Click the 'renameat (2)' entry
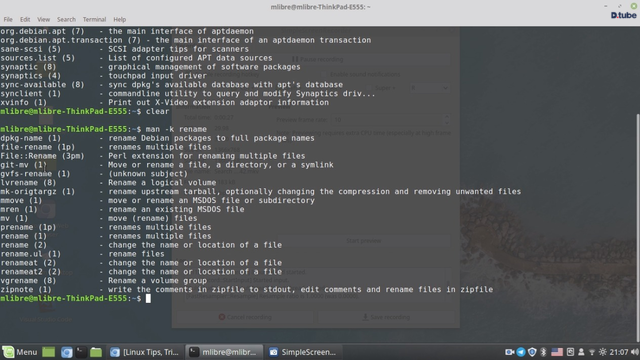 click(x=141, y=263)
